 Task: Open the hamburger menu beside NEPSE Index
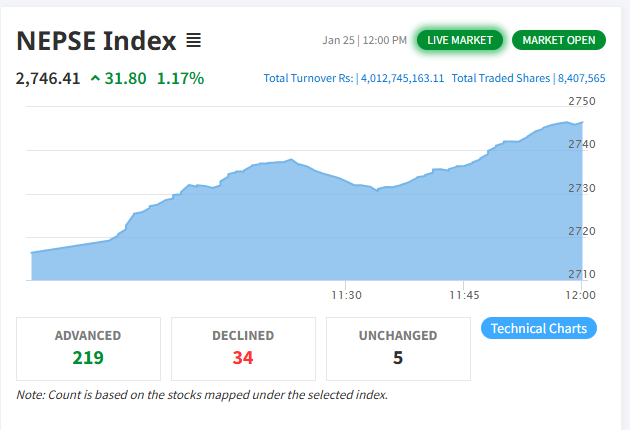tap(193, 41)
